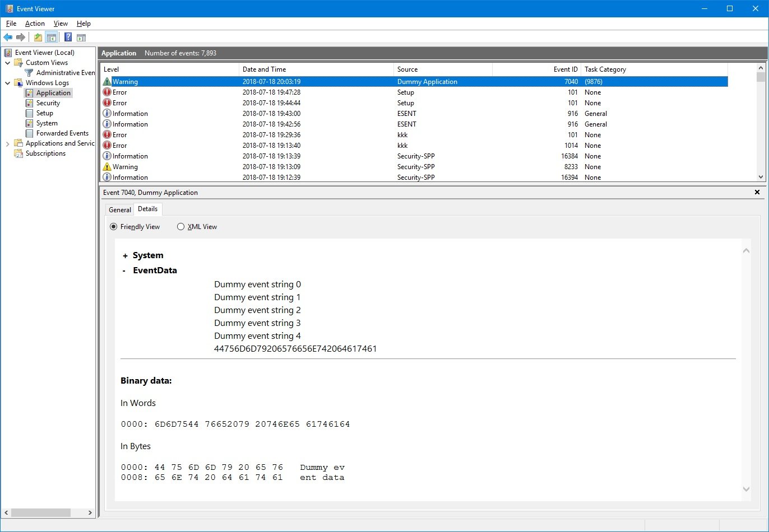The width and height of the screenshot is (769, 532).
Task: Select the XML View radio button
Action: (x=180, y=227)
